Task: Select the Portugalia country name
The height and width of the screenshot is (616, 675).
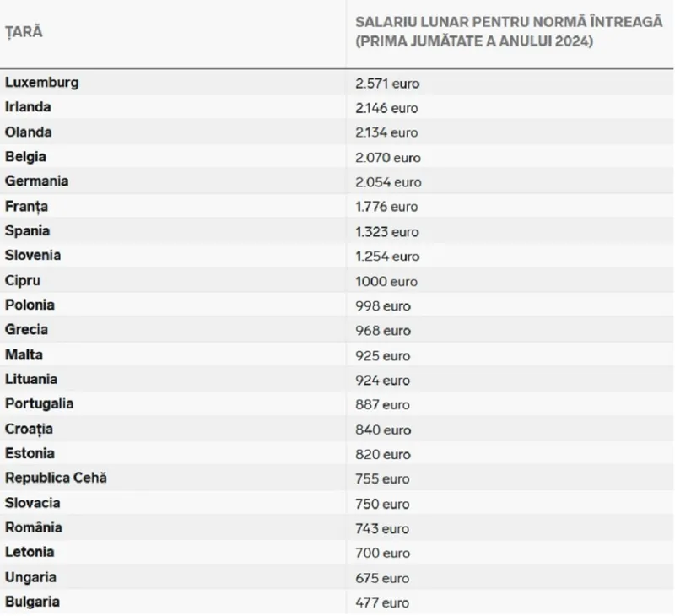Action: (x=40, y=403)
